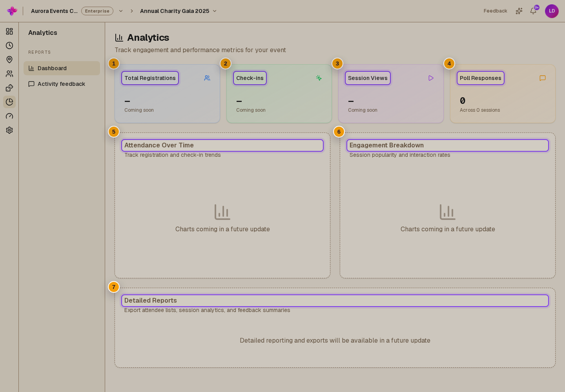Click the sparkles AI assistant icon
The width and height of the screenshot is (565, 392).
[x=519, y=11]
